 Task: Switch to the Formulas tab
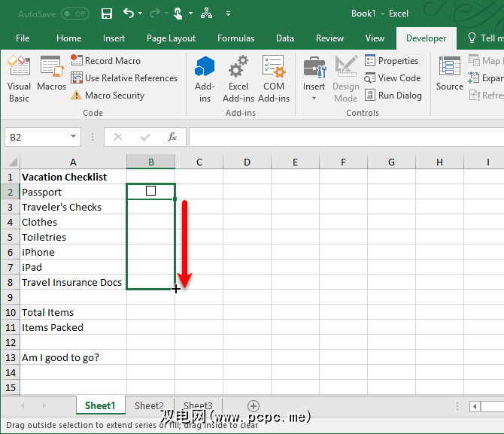point(235,38)
